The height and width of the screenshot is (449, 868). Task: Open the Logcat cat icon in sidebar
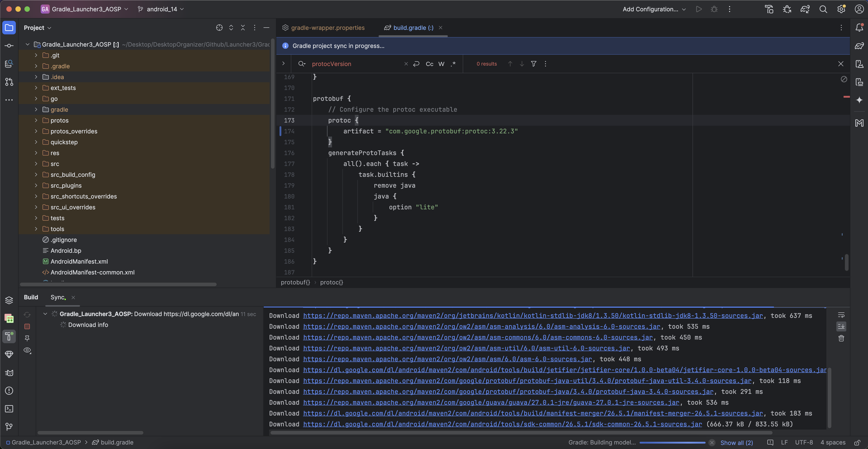(x=9, y=373)
